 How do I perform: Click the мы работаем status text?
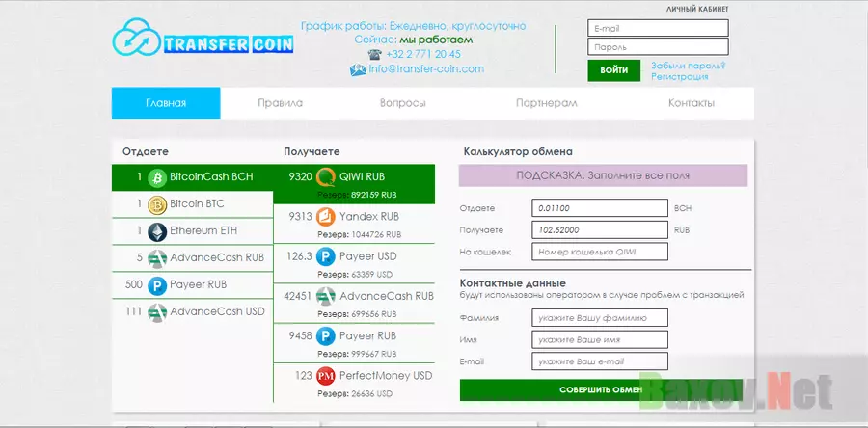click(x=436, y=40)
